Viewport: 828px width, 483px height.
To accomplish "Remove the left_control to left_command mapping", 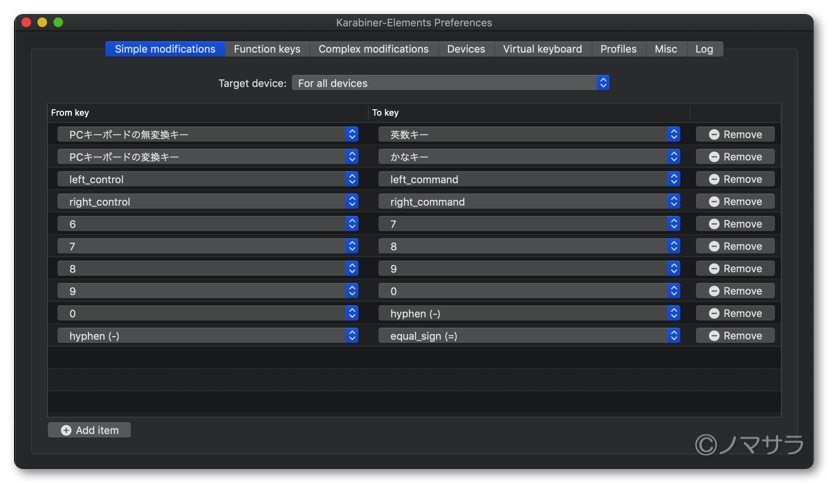I will click(x=735, y=179).
